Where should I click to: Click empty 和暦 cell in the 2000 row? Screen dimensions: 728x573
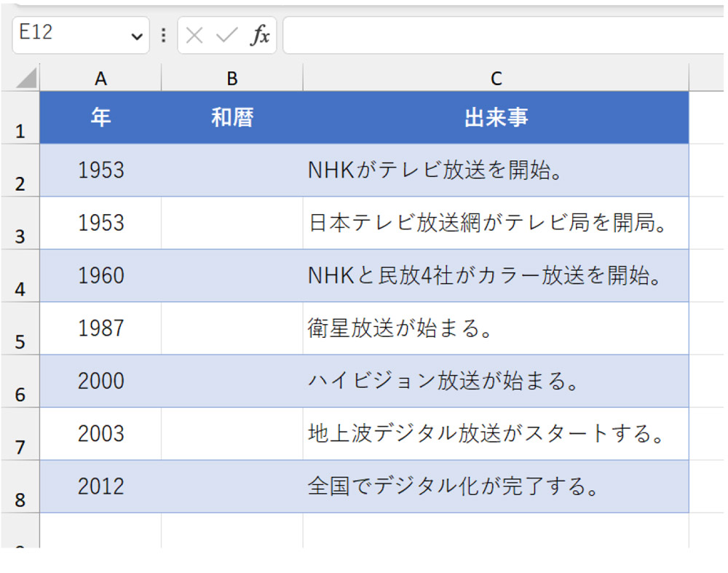pyautogui.click(x=232, y=382)
